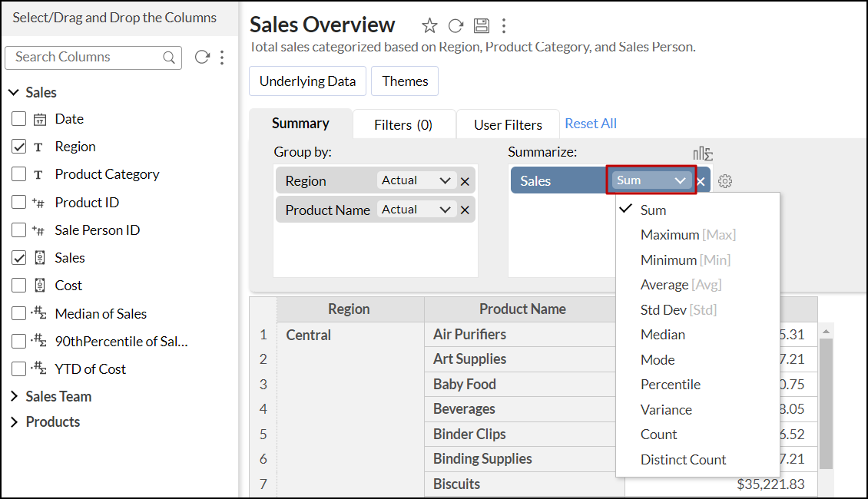Open the settings gear beside Sales summarize
The width and height of the screenshot is (868, 499).
point(725,181)
